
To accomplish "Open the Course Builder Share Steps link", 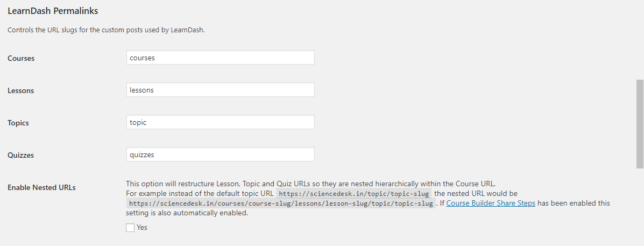I will (x=490, y=203).
